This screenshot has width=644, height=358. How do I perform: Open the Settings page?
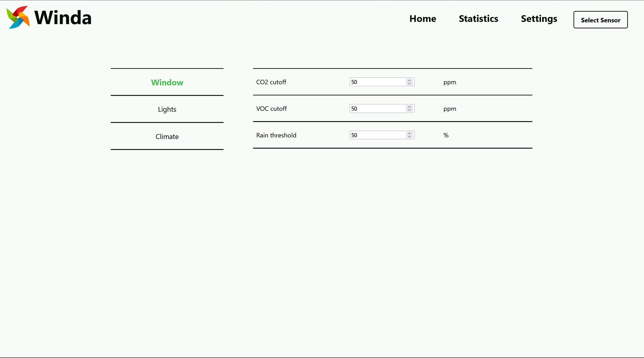539,19
